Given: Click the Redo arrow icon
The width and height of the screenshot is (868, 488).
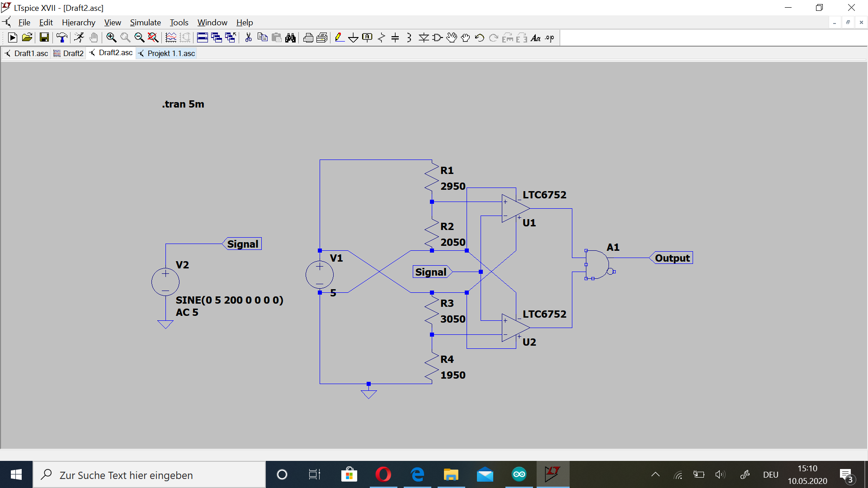Looking at the screenshot, I should (494, 38).
